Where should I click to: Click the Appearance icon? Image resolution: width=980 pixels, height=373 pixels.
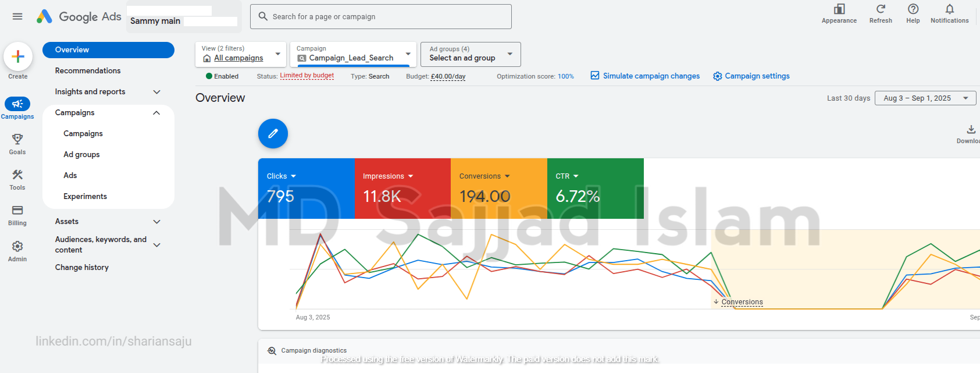point(839,9)
